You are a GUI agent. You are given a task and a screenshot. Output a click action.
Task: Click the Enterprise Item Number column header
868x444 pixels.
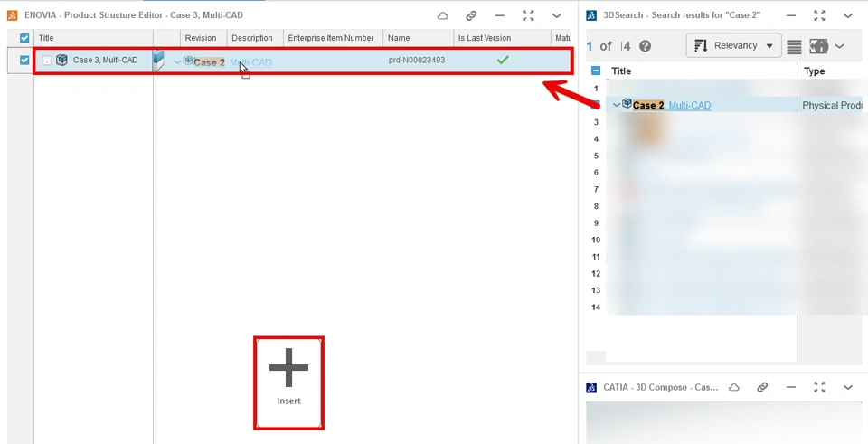coord(331,38)
